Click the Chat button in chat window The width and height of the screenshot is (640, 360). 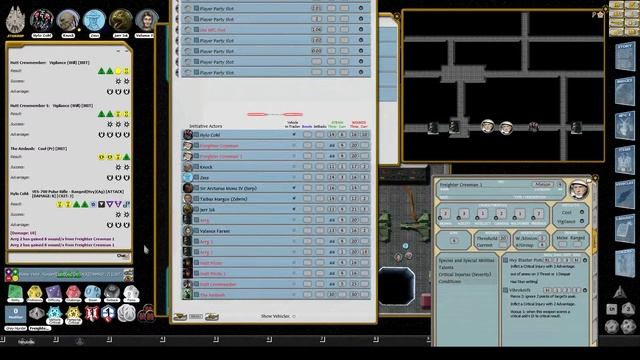click(x=122, y=256)
